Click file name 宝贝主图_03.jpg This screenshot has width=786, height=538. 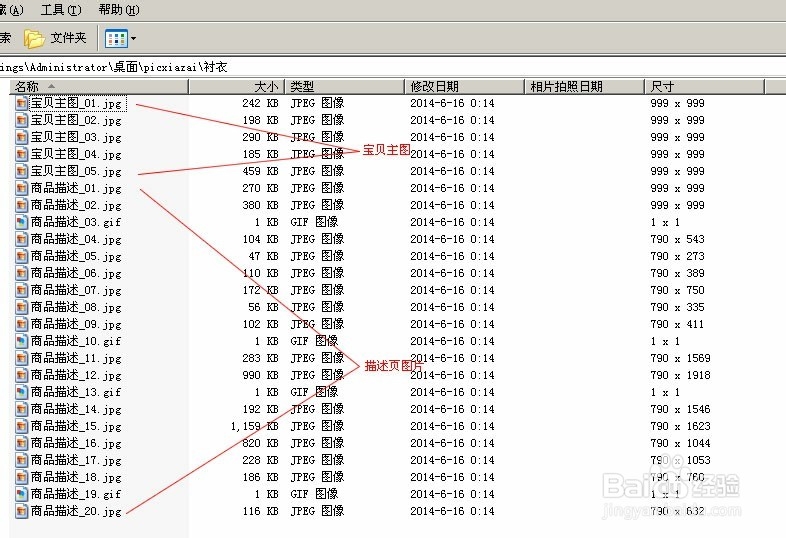point(76,138)
